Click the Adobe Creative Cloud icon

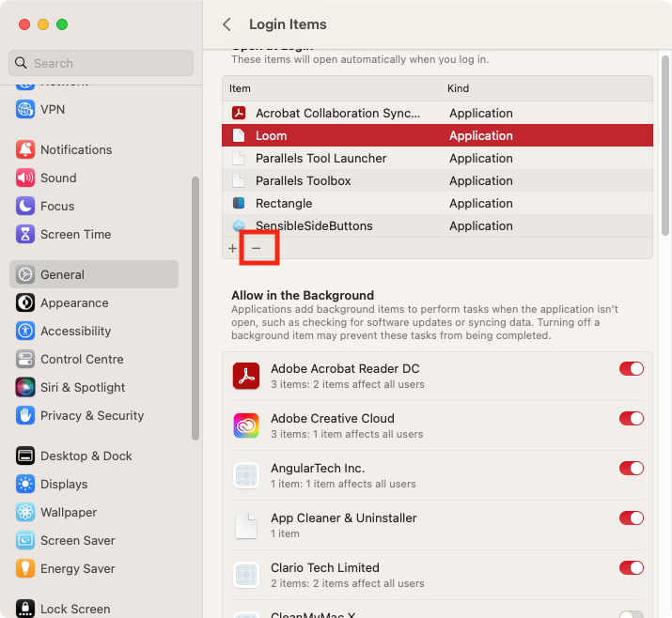246,425
